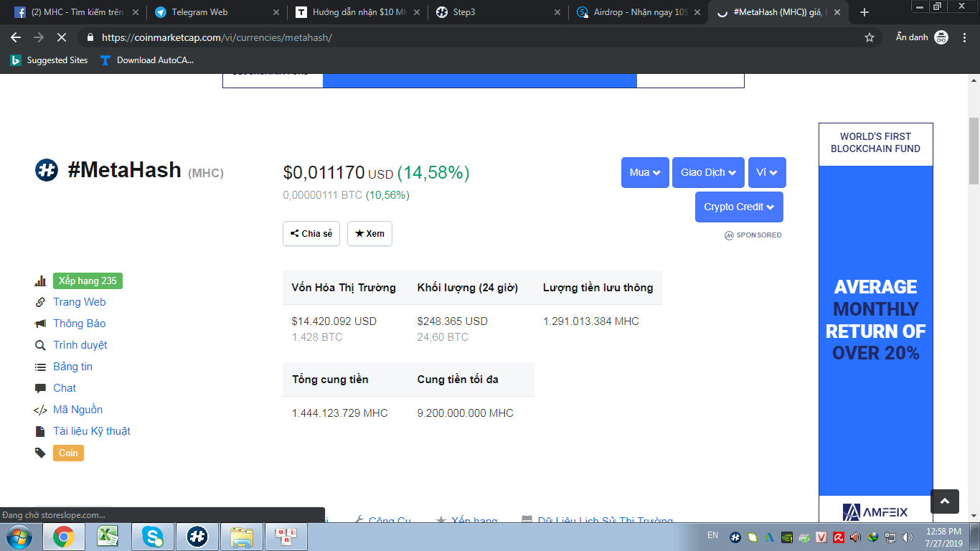Click the AMFEIX blockchain fund ad banner
The image size is (980, 551).
click(876, 324)
